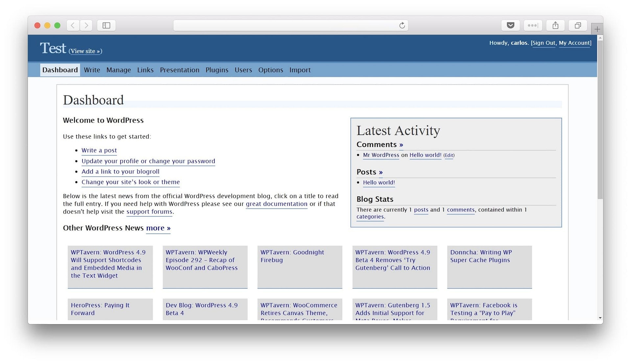
Task: Toggle the Safari sidebar icon
Action: 106,25
